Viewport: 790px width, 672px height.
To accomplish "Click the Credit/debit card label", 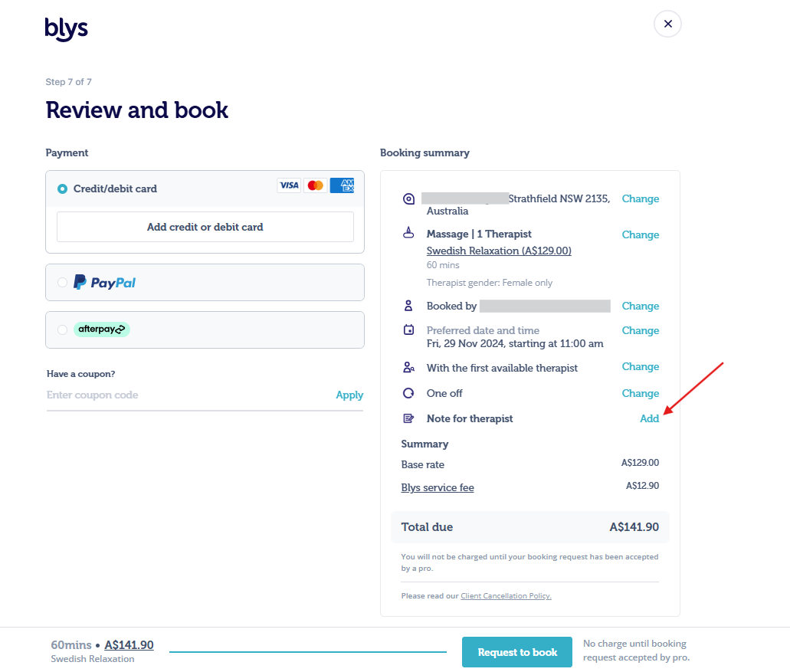I will 115,188.
